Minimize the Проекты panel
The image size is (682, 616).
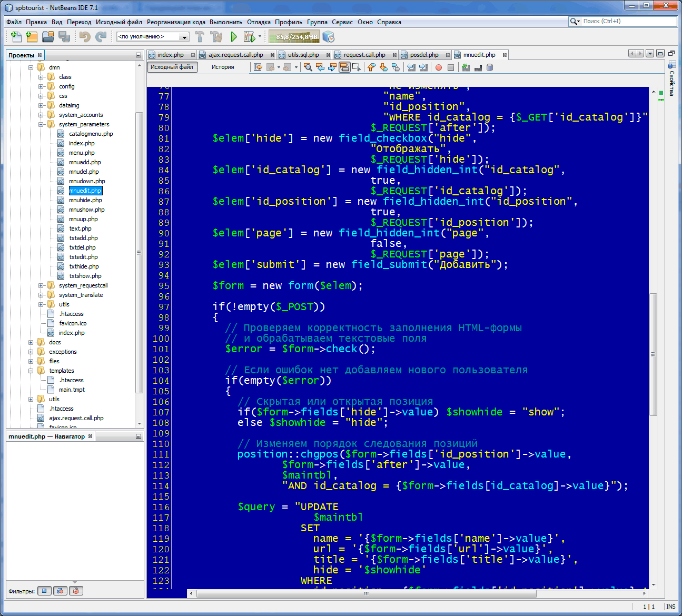click(139, 55)
